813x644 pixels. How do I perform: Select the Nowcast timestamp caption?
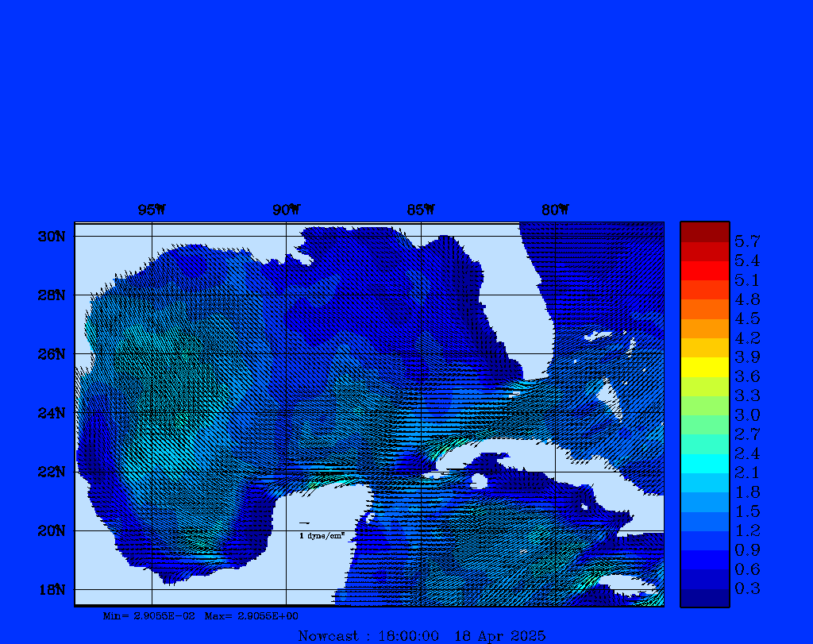click(422, 635)
